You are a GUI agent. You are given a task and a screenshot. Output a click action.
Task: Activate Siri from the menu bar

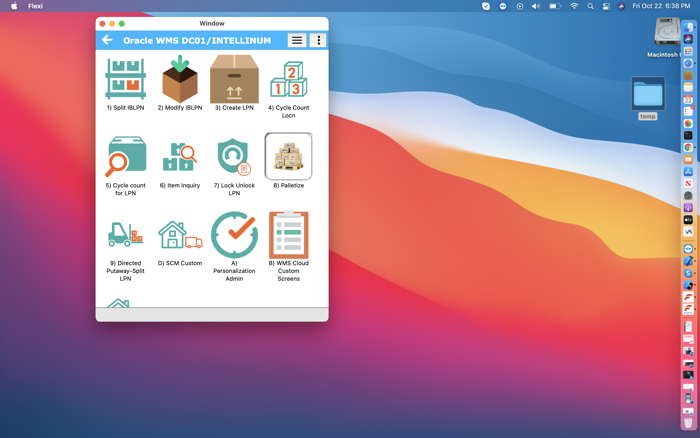621,6
